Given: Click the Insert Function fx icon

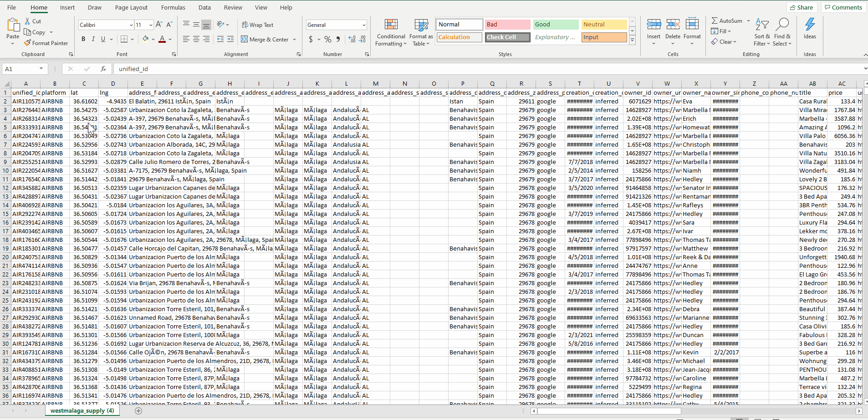Looking at the screenshot, I should (x=103, y=69).
